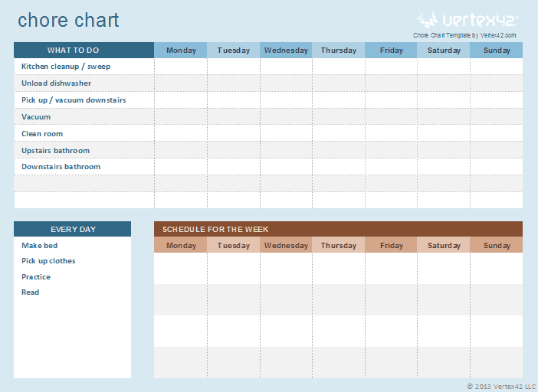Click Wednesday header in the weekly schedule
The image size is (538, 392).
(286, 245)
